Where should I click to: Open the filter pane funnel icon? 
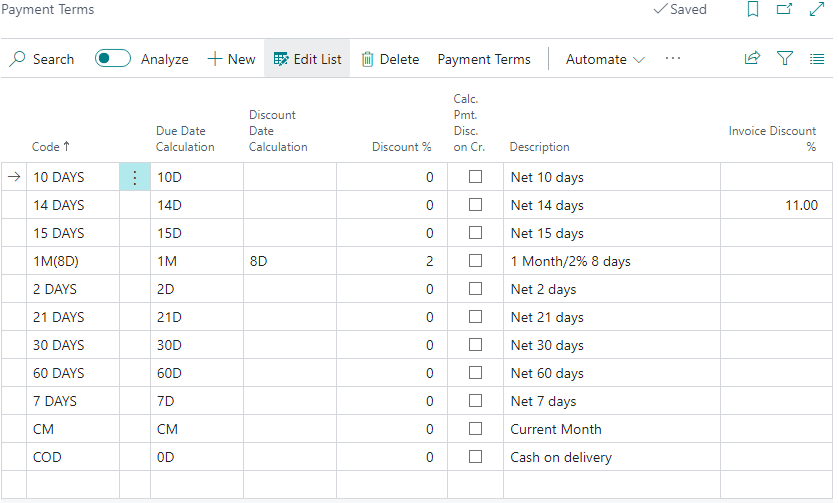point(785,59)
